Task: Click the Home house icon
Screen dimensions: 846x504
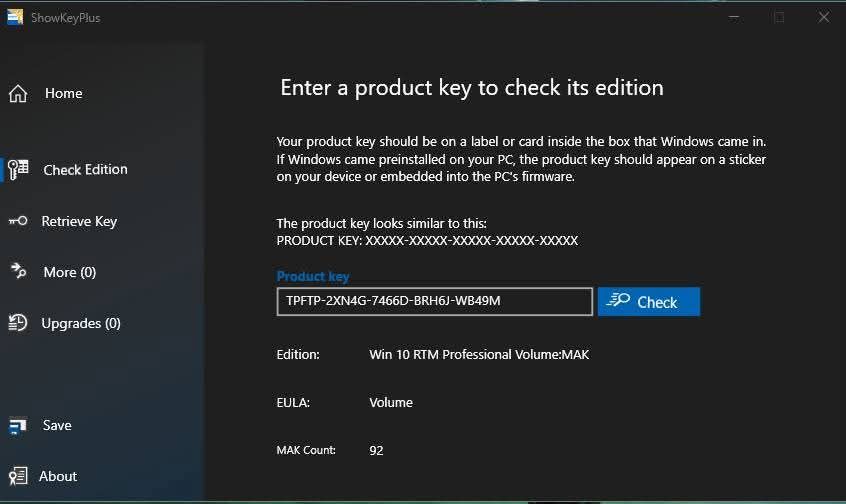Action: click(x=18, y=93)
